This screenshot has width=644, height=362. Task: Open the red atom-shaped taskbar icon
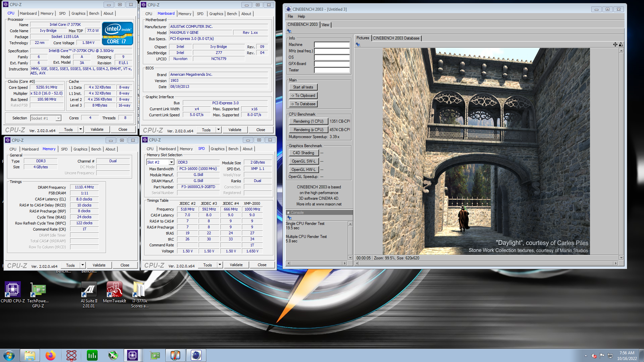point(71,355)
